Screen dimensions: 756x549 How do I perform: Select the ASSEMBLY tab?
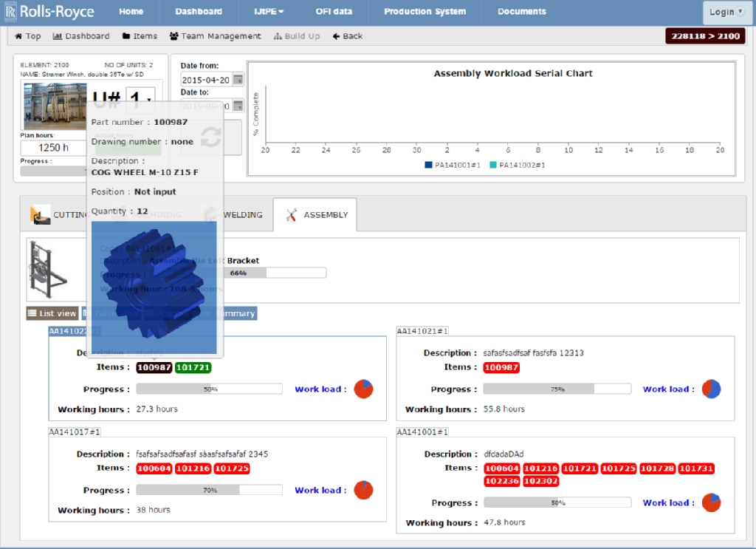[x=315, y=215]
